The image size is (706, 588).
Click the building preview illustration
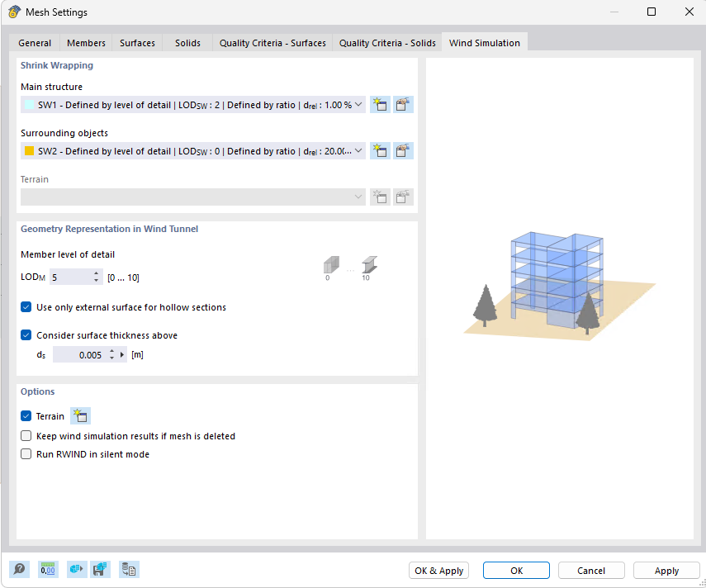560,286
